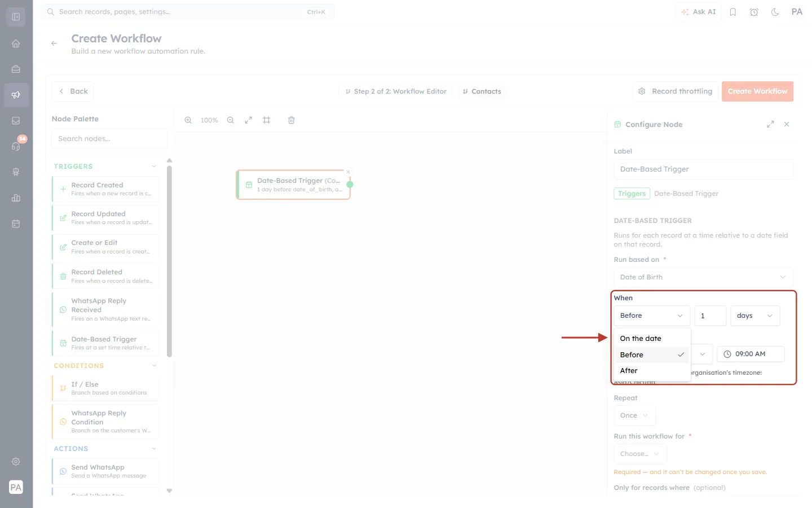Screen dimensions: 812x508
Task: Toggle the sidebar panel icon
Action: (x=16, y=17)
